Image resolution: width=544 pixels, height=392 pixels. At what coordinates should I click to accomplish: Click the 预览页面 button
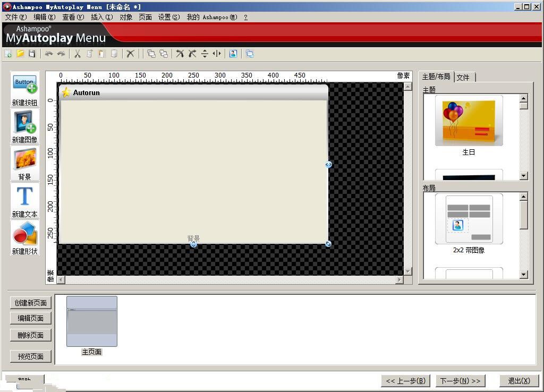tap(30, 356)
